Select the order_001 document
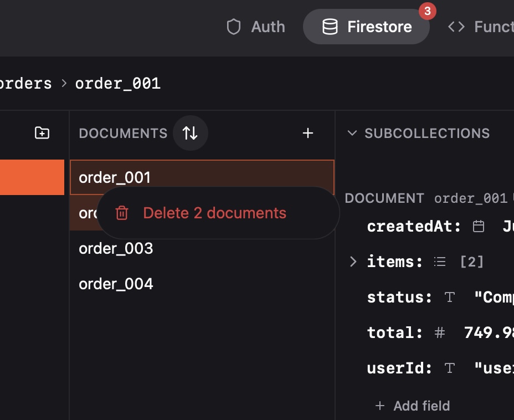 tap(202, 177)
